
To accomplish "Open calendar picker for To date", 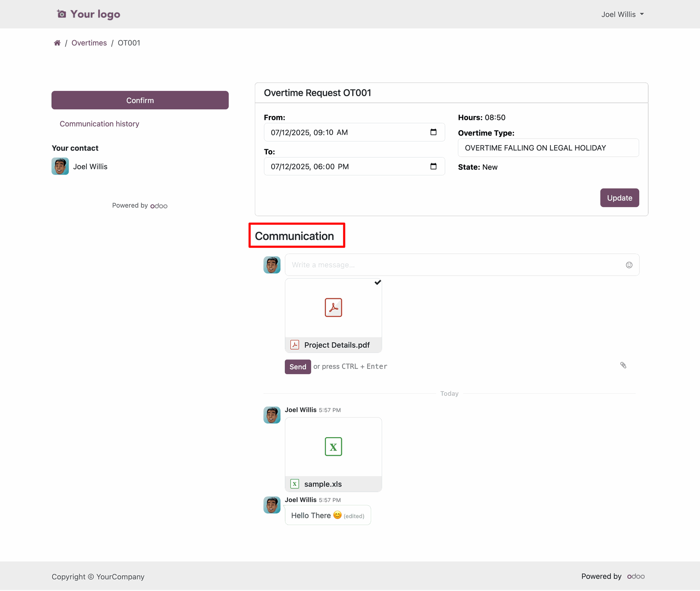I will point(433,166).
